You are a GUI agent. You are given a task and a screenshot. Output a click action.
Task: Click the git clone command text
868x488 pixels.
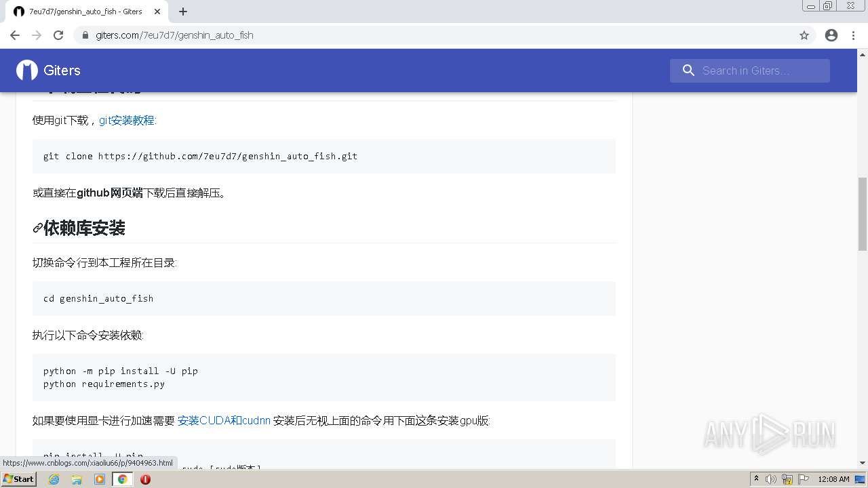click(200, 156)
